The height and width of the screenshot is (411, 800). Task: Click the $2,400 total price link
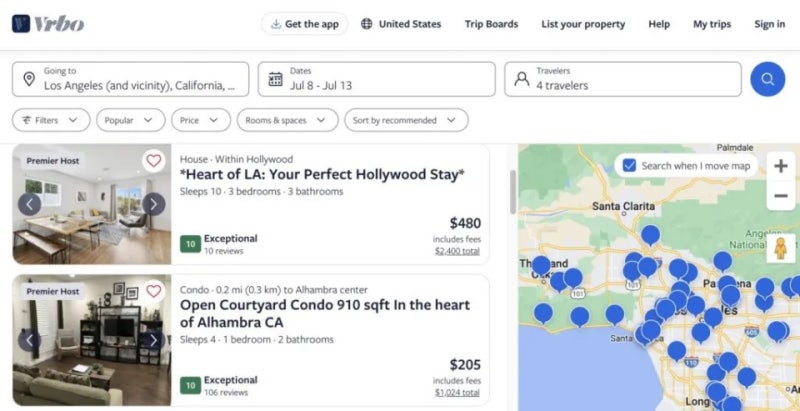coord(457,251)
